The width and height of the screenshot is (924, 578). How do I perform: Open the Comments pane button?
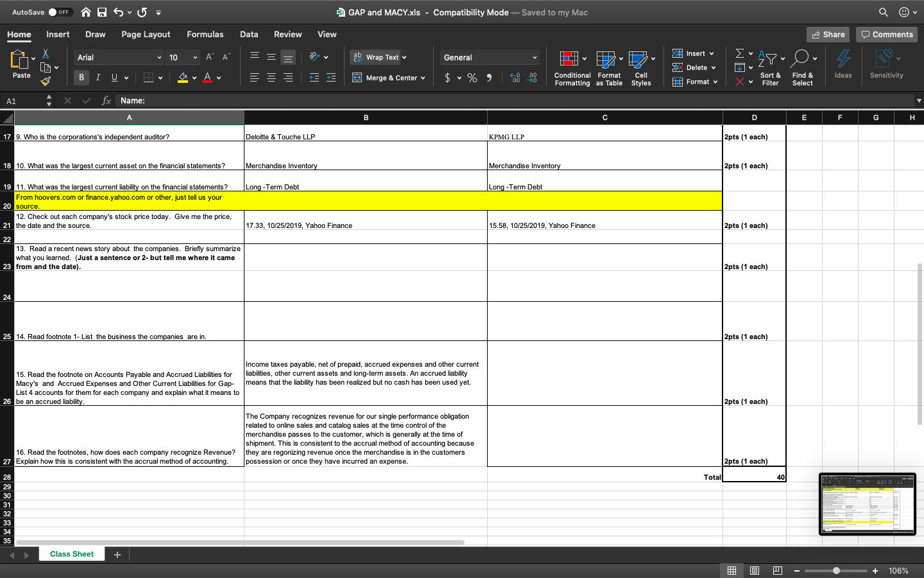887,35
